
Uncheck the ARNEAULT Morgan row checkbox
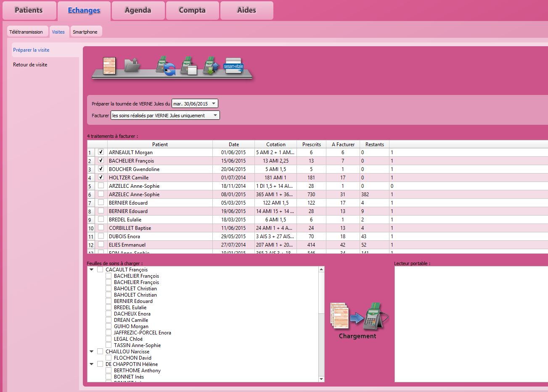[101, 152]
